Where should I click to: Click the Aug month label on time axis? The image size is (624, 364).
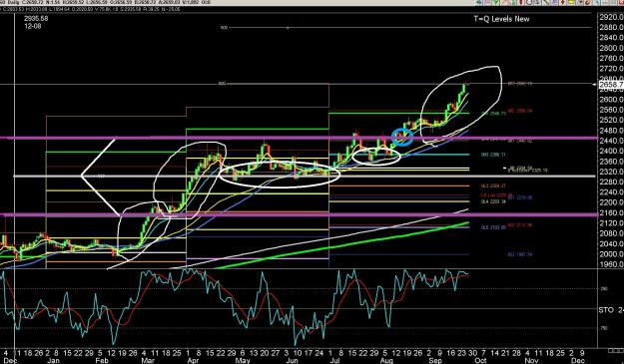pyautogui.click(x=386, y=360)
